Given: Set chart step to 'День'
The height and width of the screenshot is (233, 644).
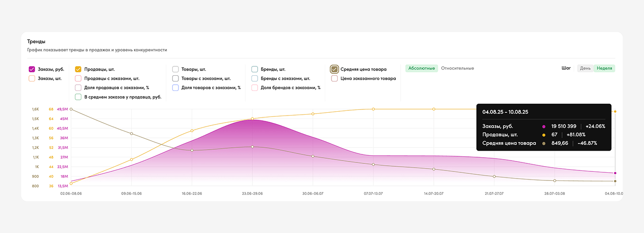Looking at the screenshot, I should 585,68.
